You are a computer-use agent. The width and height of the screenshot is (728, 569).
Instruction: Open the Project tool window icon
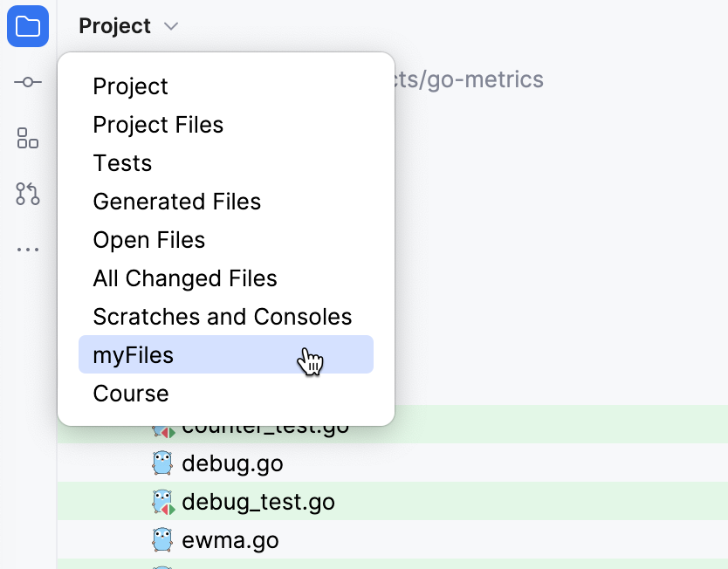coord(28,26)
